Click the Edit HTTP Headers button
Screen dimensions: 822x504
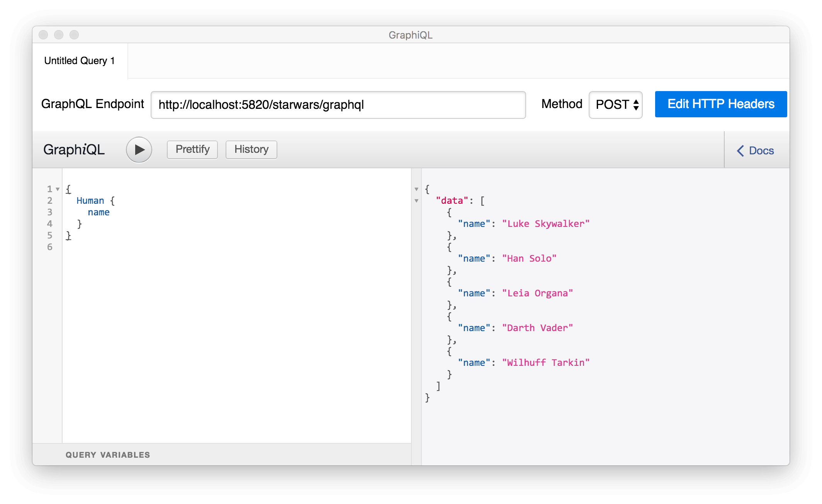720,104
